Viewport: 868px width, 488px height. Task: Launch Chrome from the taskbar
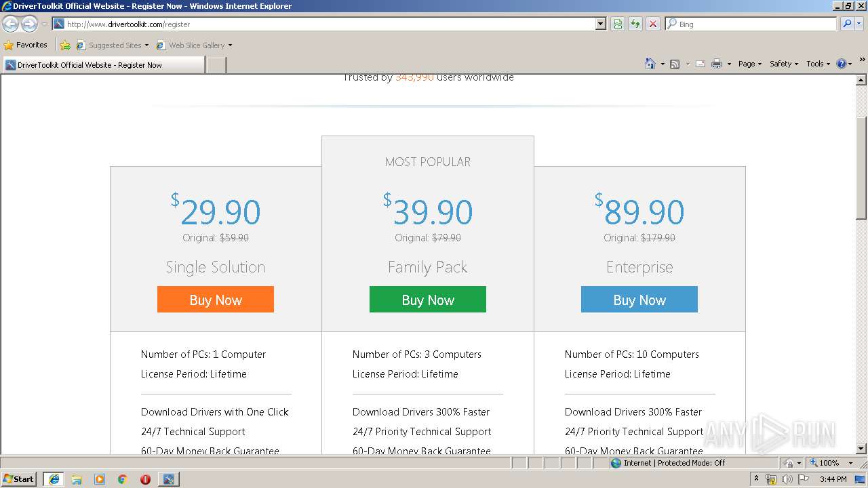[123, 479]
